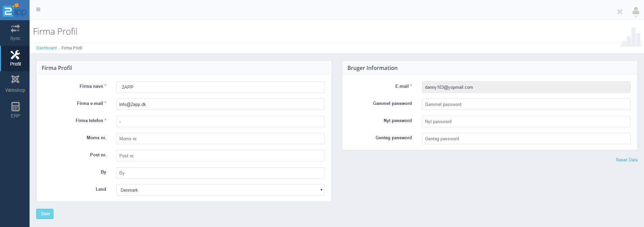Click the Gentag password field

pyautogui.click(x=526, y=139)
